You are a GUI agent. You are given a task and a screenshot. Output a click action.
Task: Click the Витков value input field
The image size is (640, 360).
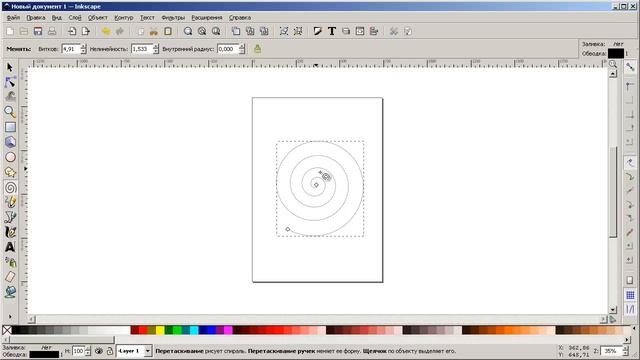71,49
